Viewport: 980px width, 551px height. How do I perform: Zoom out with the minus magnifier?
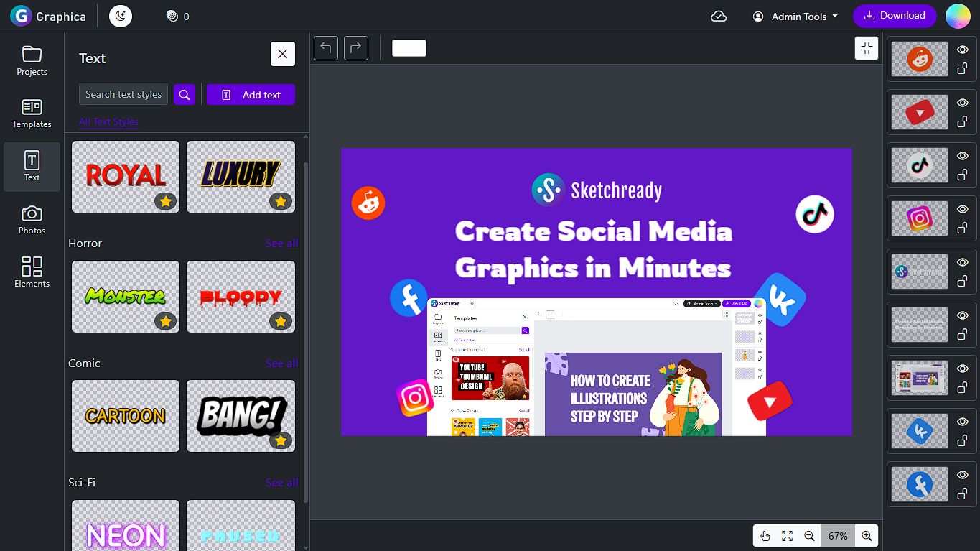(x=809, y=536)
